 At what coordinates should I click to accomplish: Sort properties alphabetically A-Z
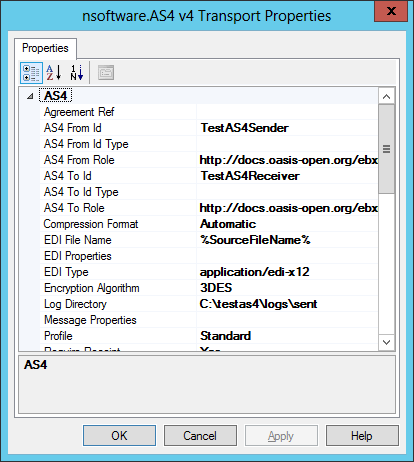pyautogui.click(x=54, y=73)
